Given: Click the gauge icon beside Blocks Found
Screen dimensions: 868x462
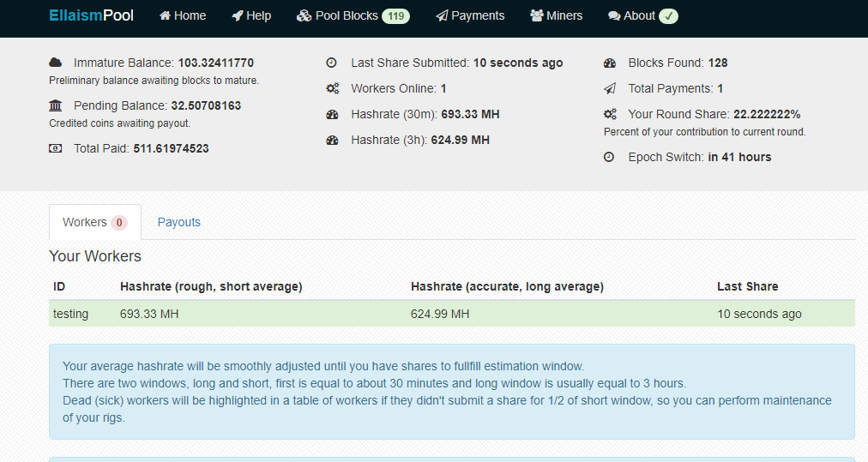Looking at the screenshot, I should (610, 63).
